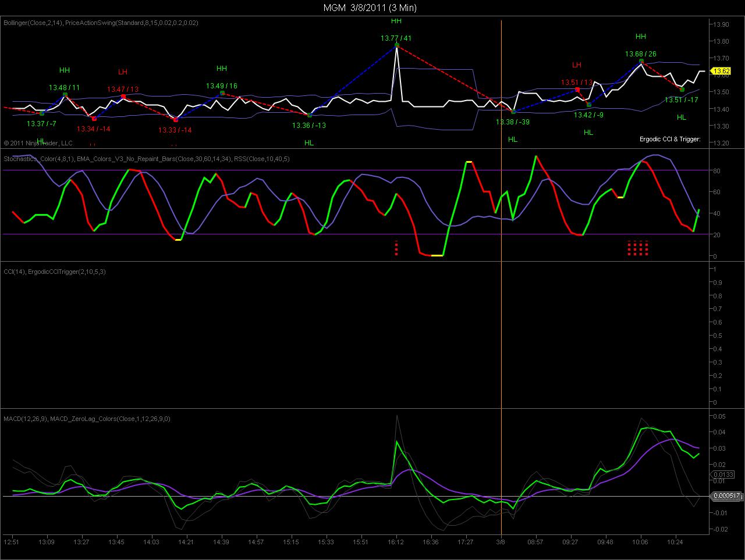The image size is (745, 560).
Task: Click the 13.20 price axis value
Action: 722,143
